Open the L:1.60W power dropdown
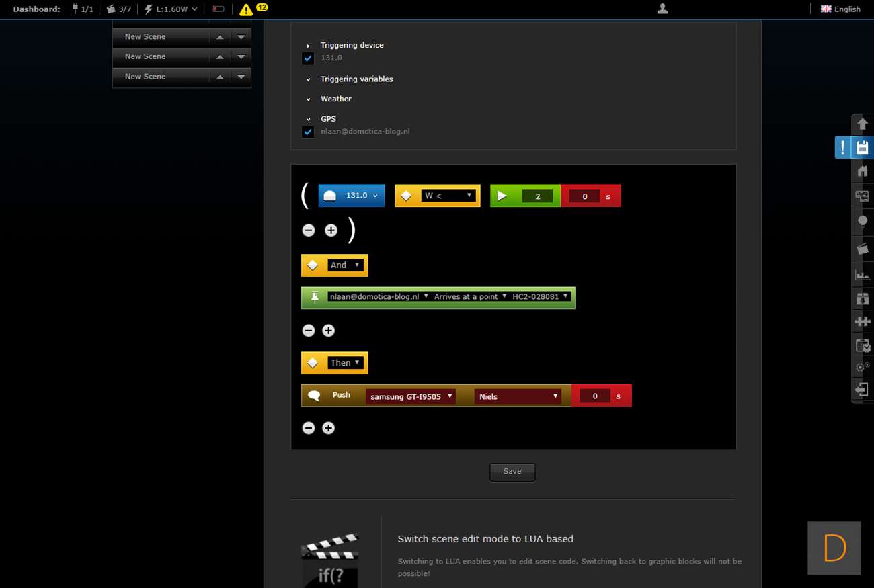Screen dimensions: 874x588 click(171, 9)
